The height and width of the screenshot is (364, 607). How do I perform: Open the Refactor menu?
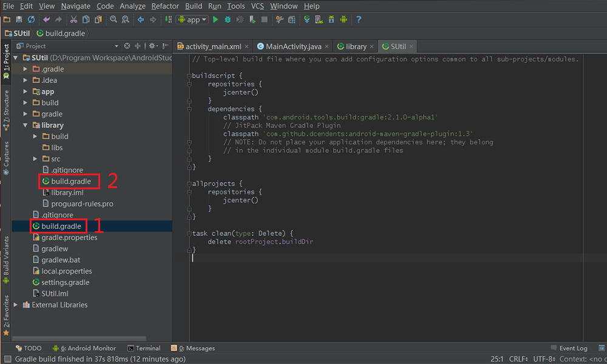tap(165, 6)
